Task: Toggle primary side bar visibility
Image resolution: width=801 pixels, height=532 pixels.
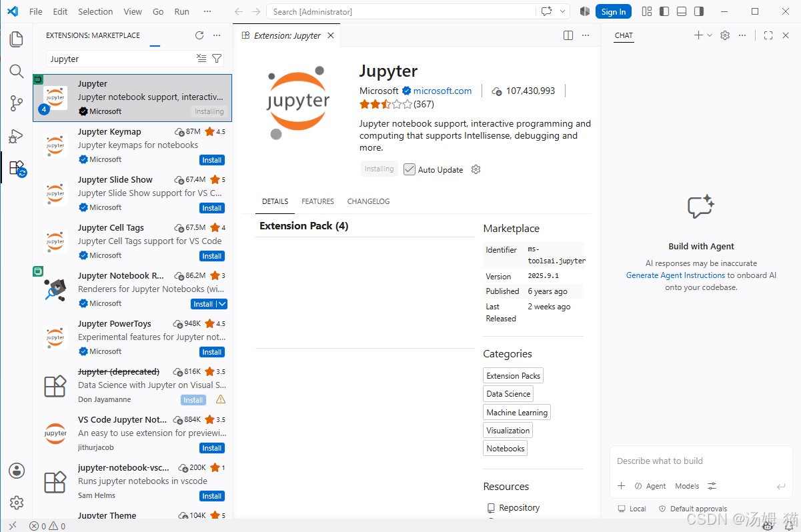Action: coord(664,11)
